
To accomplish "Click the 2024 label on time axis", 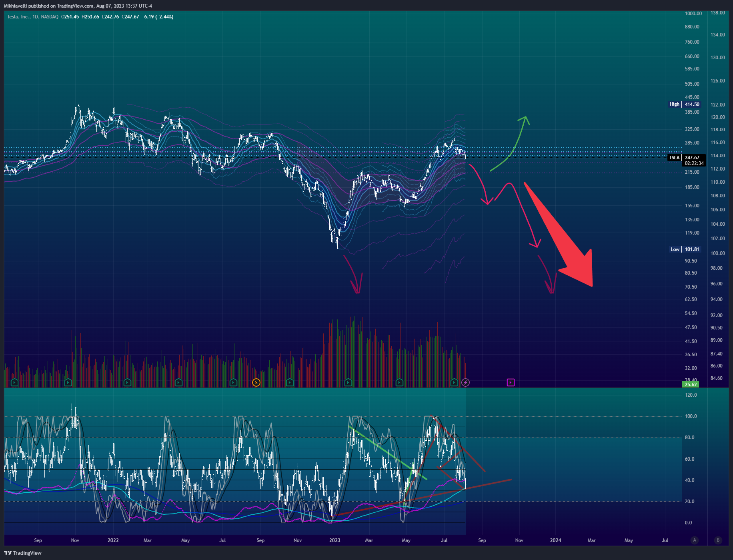I will coord(555,540).
